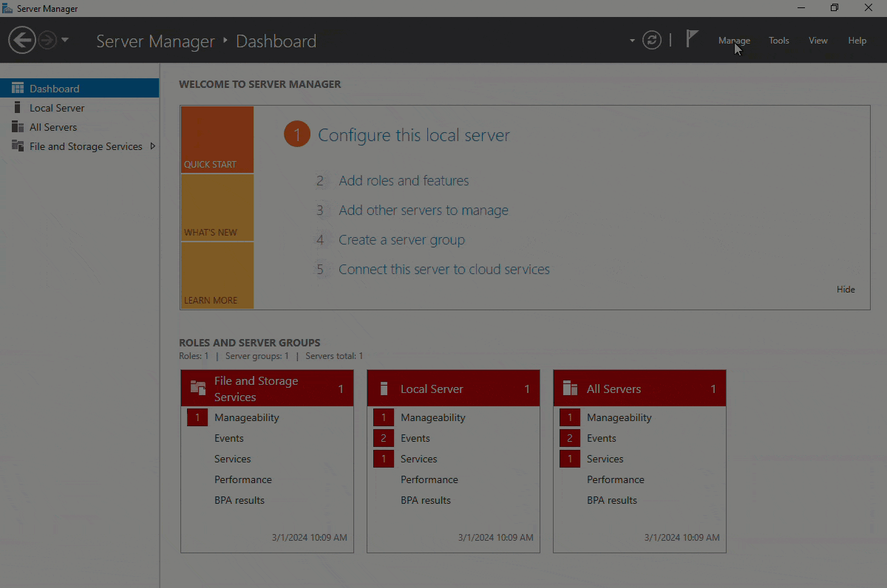This screenshot has height=588, width=887.
Task: Click Connect this server to cloud services
Action: pos(443,270)
